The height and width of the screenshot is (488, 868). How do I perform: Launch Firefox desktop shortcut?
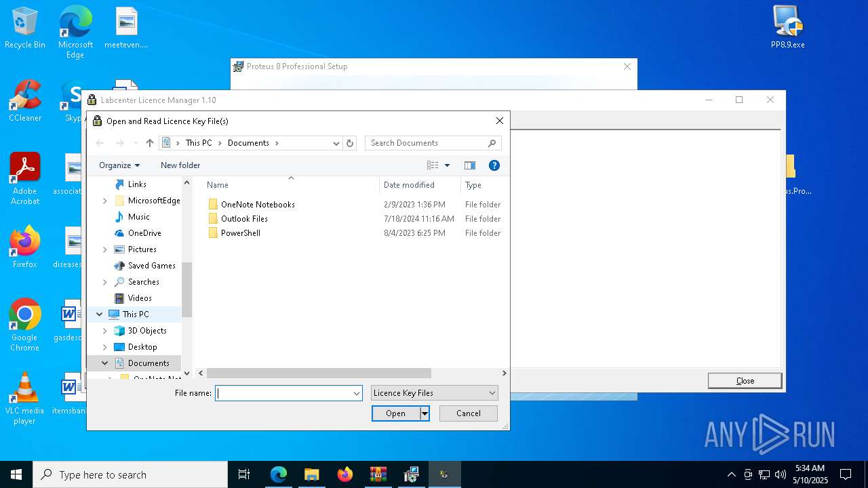click(x=25, y=247)
